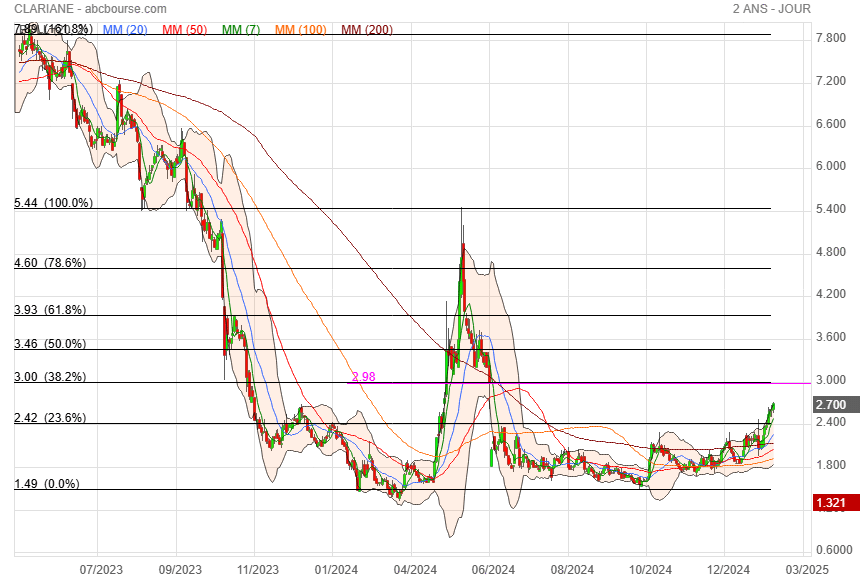Select the 3.93 (61.8%) Fibonacci label
860x580 pixels.
[50, 309]
